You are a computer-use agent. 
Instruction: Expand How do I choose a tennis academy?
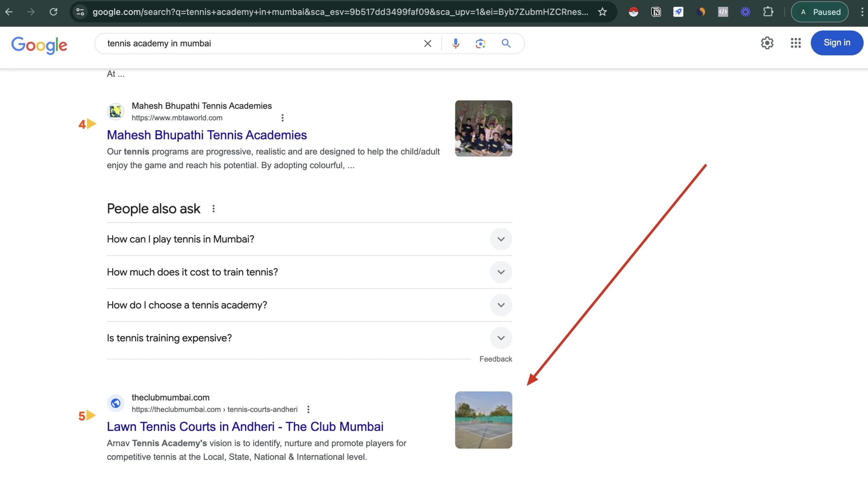click(309, 305)
